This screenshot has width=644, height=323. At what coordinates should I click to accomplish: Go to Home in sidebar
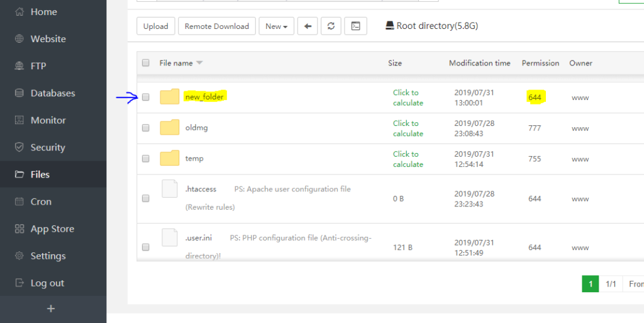coord(53,12)
